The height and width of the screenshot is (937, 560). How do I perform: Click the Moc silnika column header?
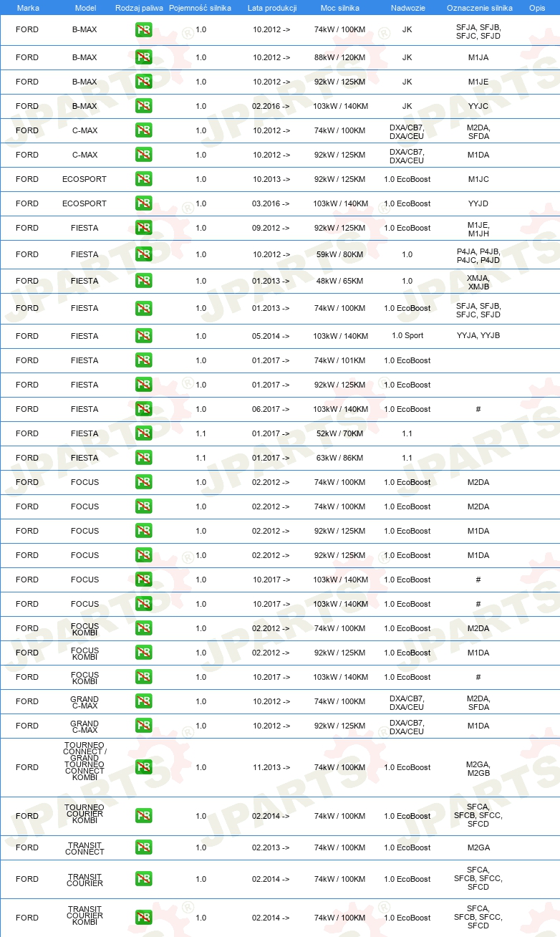340,8
